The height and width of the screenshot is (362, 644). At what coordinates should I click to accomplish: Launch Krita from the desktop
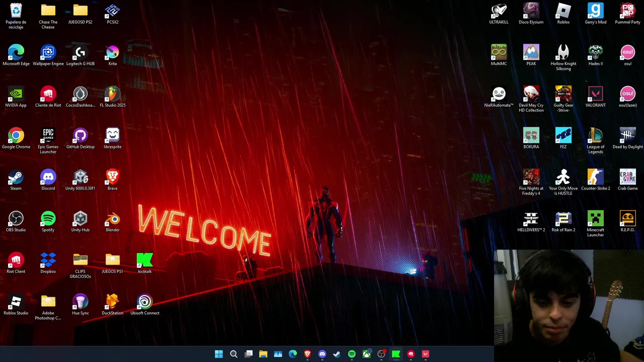(113, 55)
